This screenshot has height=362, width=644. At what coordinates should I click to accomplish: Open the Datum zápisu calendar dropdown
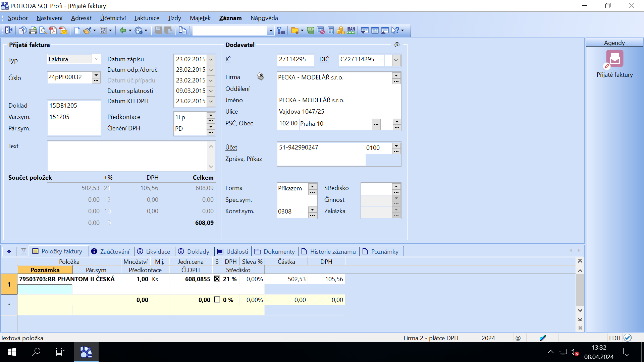click(x=211, y=59)
